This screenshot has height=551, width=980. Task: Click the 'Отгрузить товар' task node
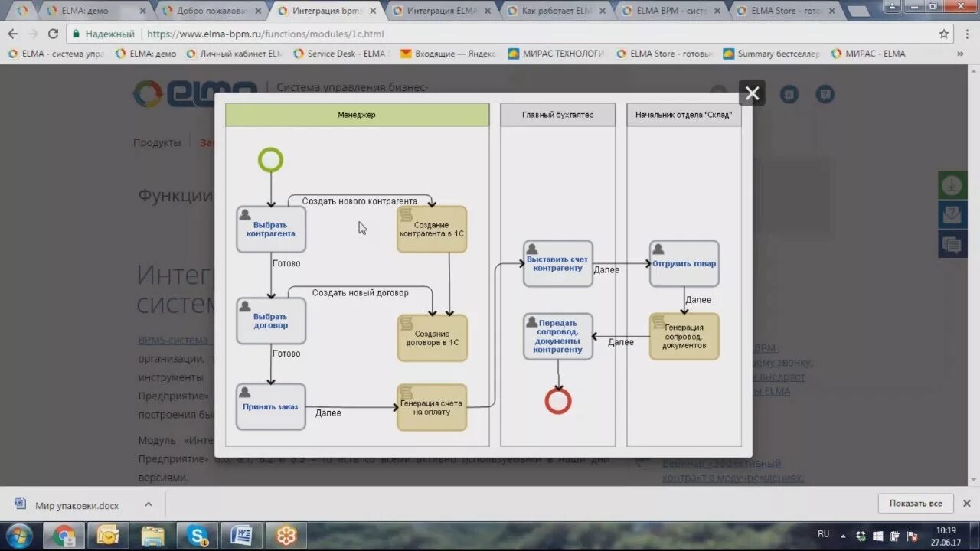[684, 263]
